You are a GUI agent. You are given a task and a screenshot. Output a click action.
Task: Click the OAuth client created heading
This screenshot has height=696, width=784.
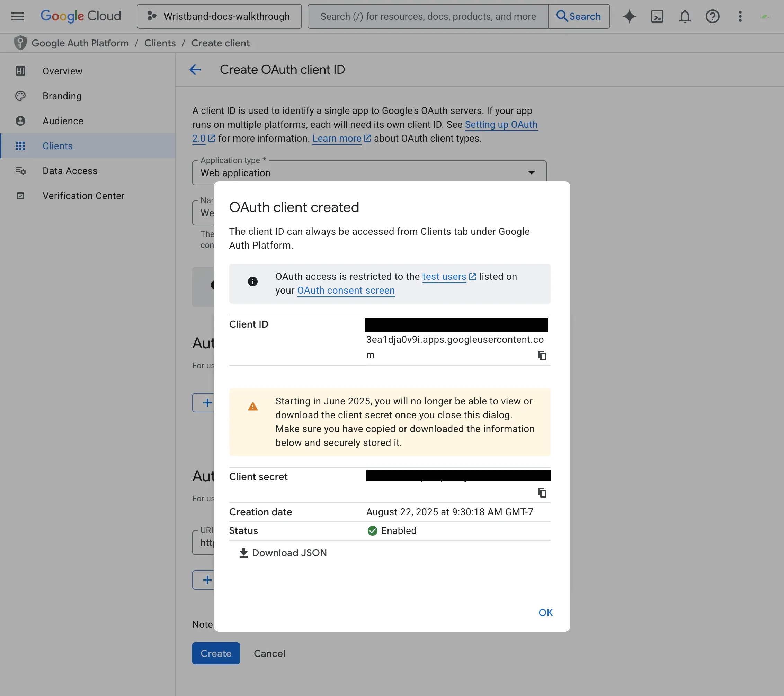tap(294, 207)
